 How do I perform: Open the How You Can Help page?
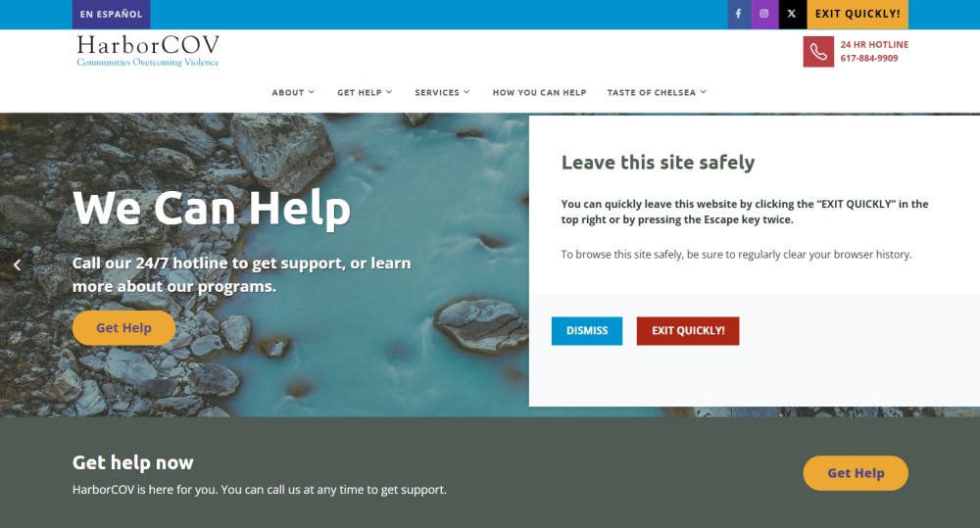click(x=539, y=92)
